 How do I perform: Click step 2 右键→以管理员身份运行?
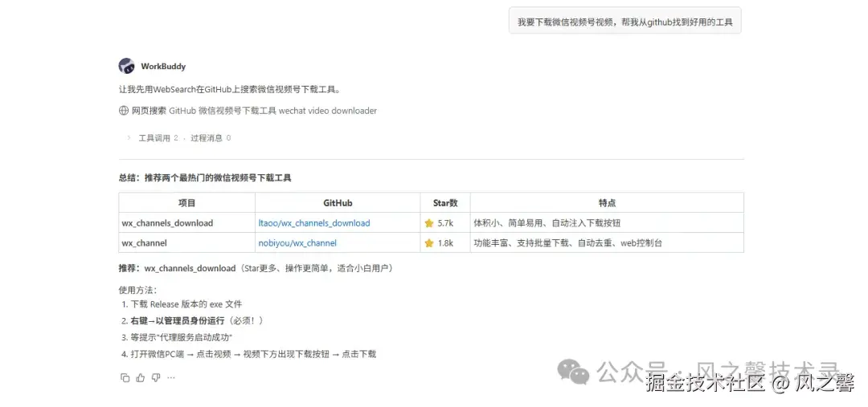(x=193, y=321)
